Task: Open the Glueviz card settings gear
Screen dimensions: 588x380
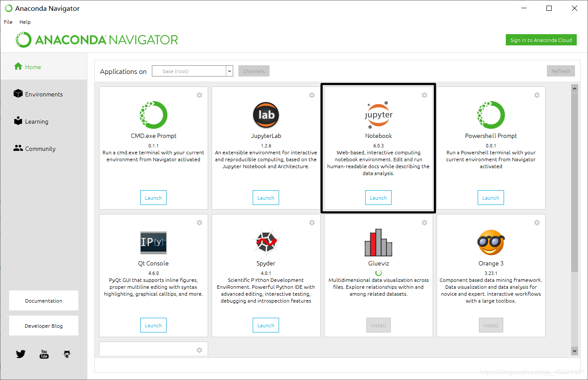Action: tap(424, 223)
